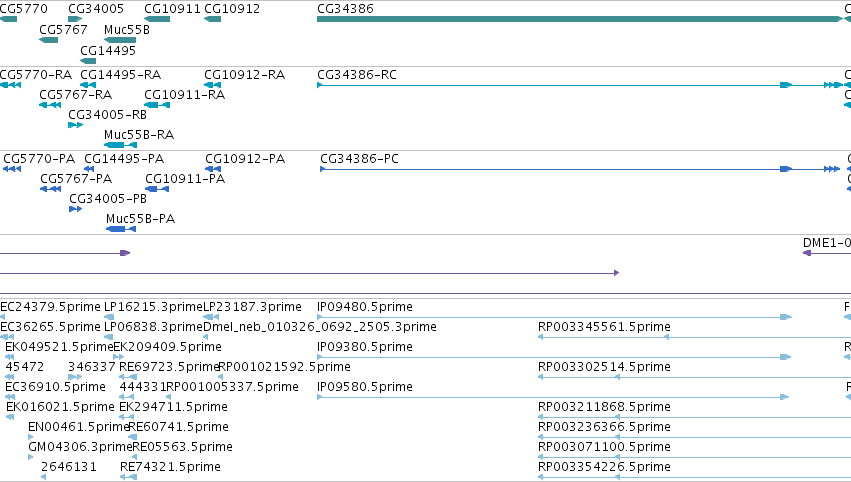Click the RP003354226.5prime EST label
Viewport: 851px width, 482px height.
click(604, 466)
